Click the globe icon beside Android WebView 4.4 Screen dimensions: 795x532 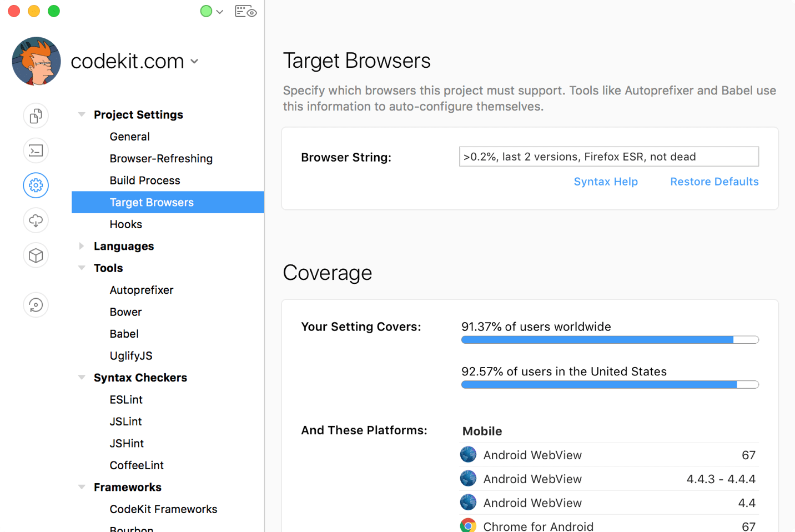pyautogui.click(x=468, y=502)
